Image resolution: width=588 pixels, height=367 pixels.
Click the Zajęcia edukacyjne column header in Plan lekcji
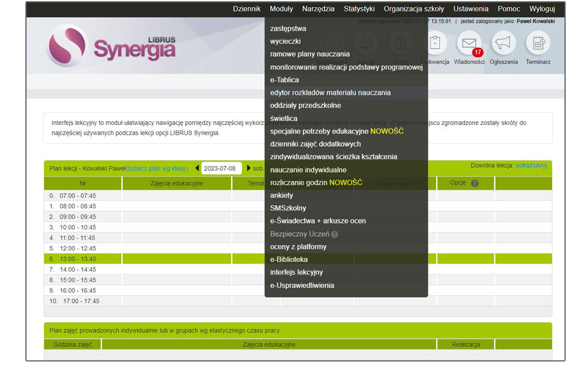tap(177, 183)
